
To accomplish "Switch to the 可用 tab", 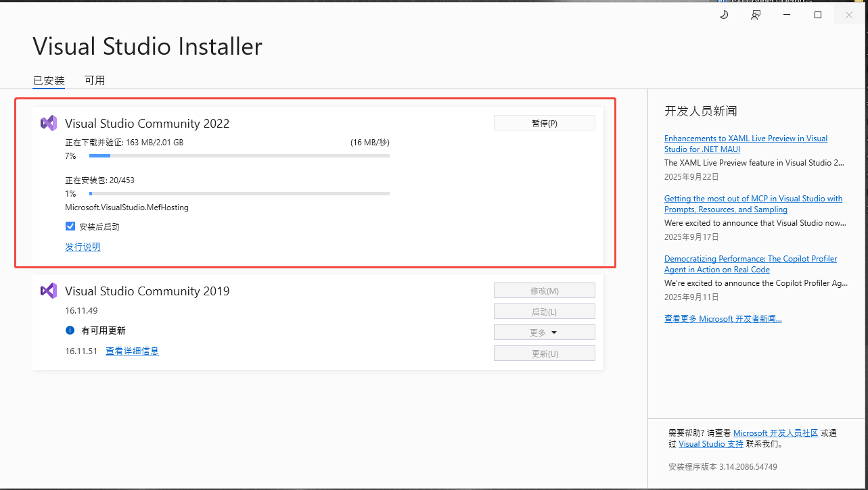I will click(95, 80).
